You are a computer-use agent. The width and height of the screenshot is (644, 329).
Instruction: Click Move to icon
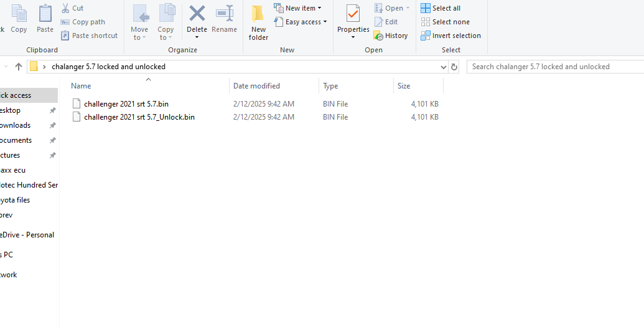click(x=140, y=14)
